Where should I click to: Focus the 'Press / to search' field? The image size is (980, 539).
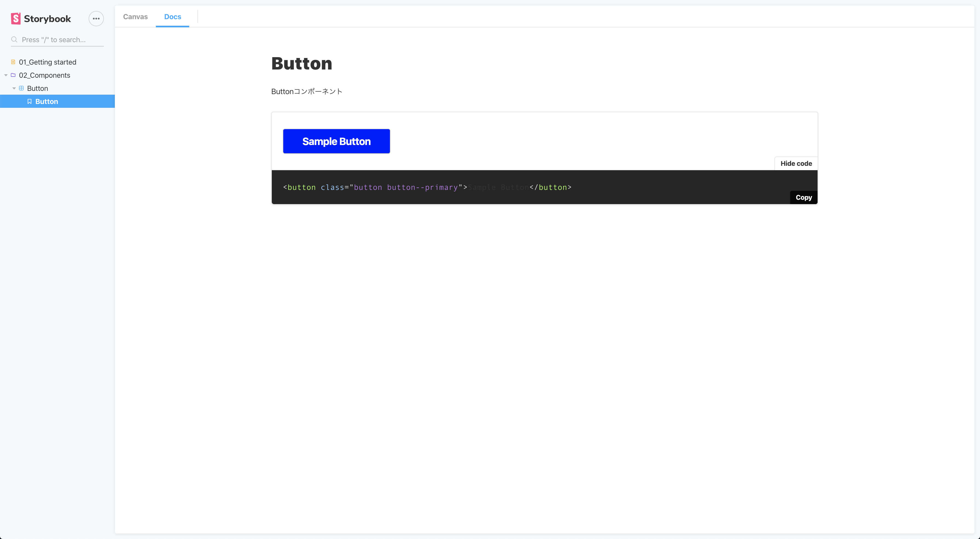point(57,40)
